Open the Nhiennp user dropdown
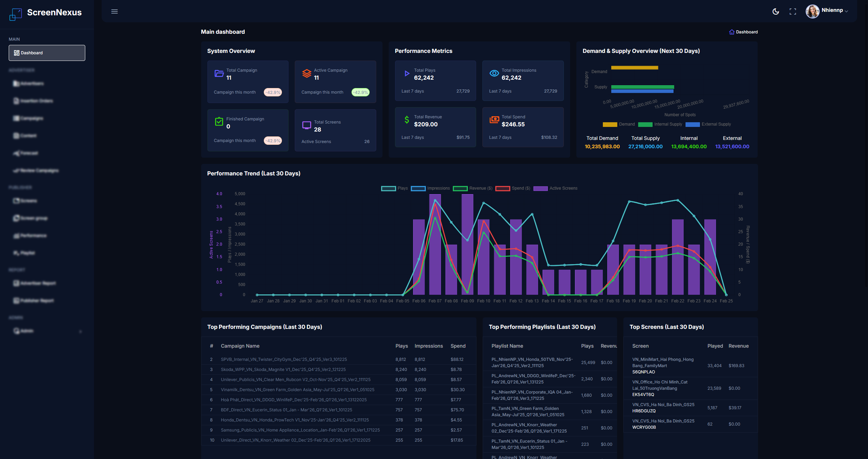This screenshot has height=459, width=868. (x=832, y=11)
